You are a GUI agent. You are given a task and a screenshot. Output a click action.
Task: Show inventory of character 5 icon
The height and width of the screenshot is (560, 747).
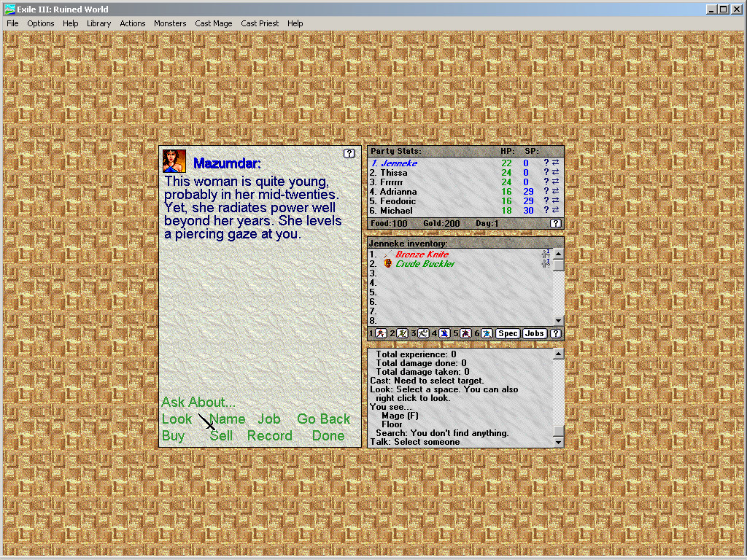click(x=465, y=333)
